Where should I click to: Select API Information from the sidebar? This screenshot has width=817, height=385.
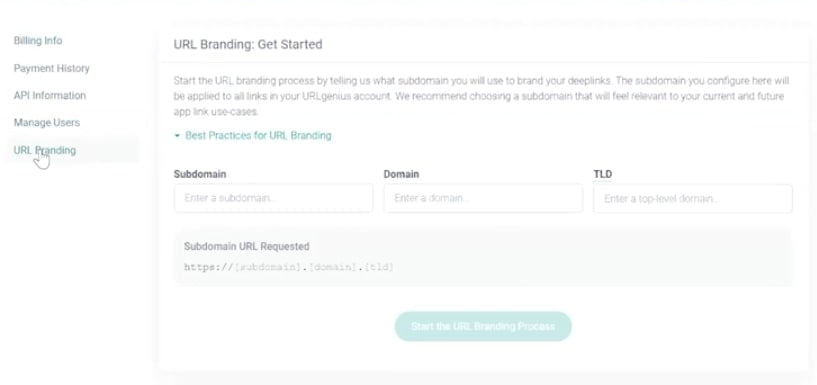pyautogui.click(x=50, y=95)
